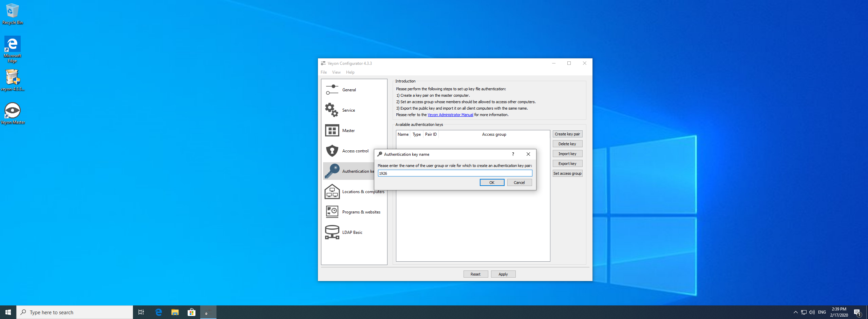This screenshot has width=868, height=319.
Task: Sort keys by Pair ID column header
Action: (431, 134)
